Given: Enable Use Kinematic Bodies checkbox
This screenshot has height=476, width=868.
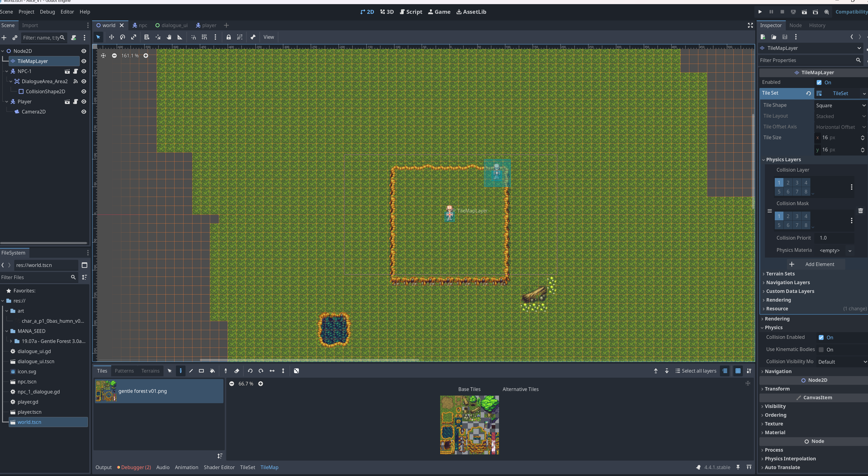Looking at the screenshot, I should point(821,350).
